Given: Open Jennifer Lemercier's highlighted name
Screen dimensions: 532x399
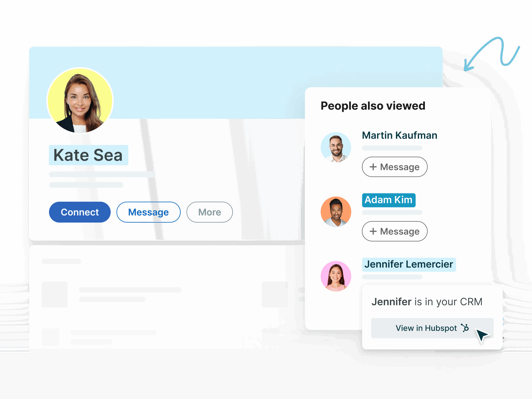Looking at the screenshot, I should click(x=409, y=265).
